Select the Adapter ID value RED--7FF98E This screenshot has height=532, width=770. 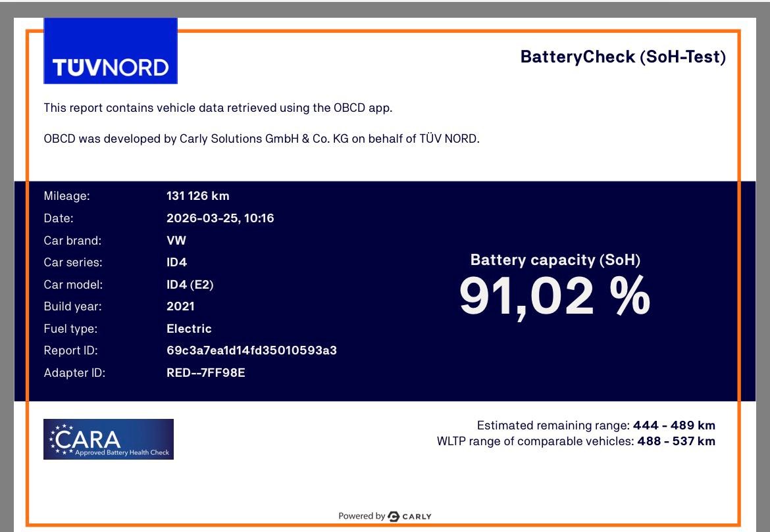205,373
